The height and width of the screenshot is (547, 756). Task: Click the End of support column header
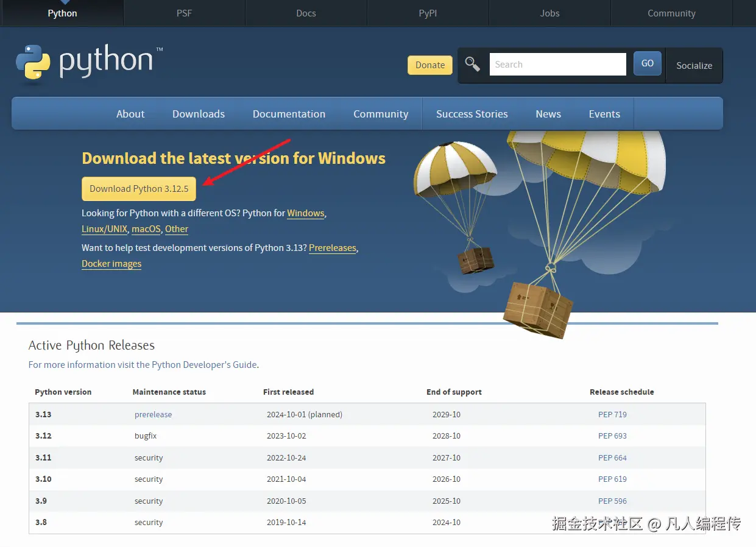[x=454, y=392]
